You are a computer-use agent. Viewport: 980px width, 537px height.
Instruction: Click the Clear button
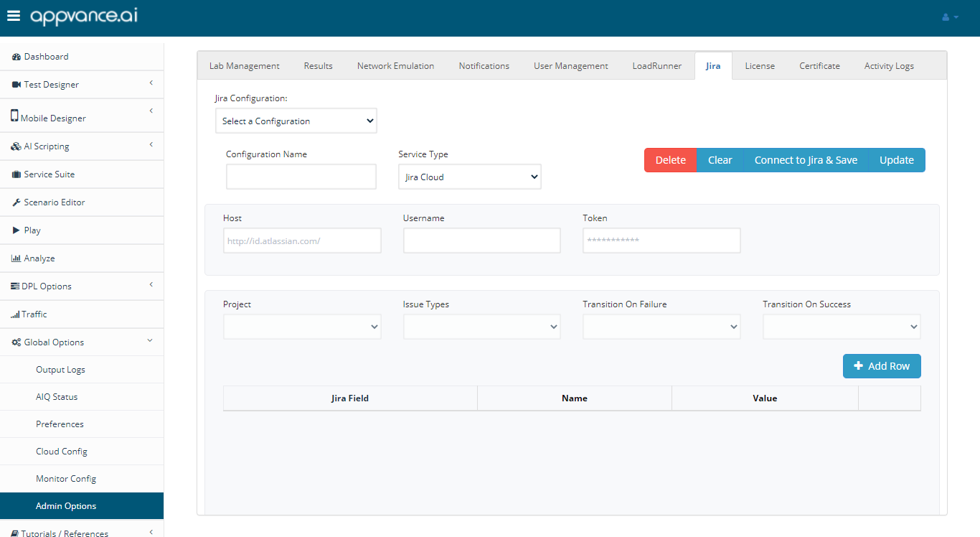click(x=720, y=160)
